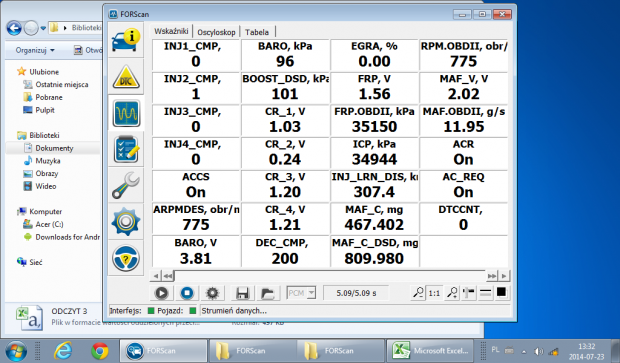Open PID configuration gear in toolbar
620x363 pixels.
pos(212,293)
